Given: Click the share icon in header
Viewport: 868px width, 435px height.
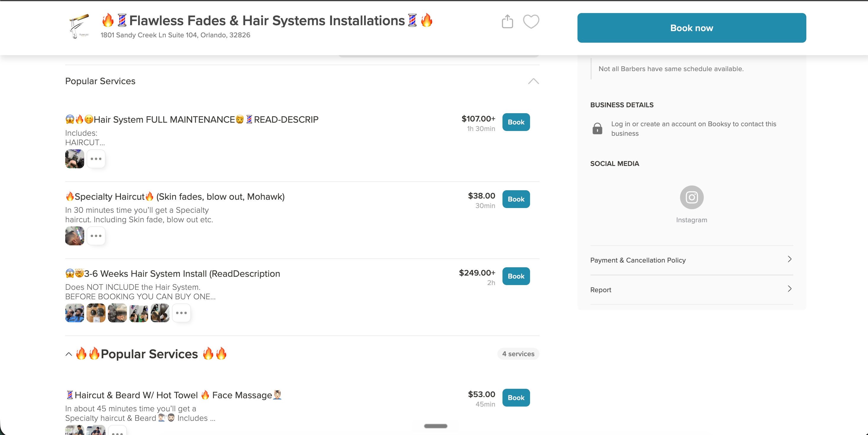Looking at the screenshot, I should point(507,22).
